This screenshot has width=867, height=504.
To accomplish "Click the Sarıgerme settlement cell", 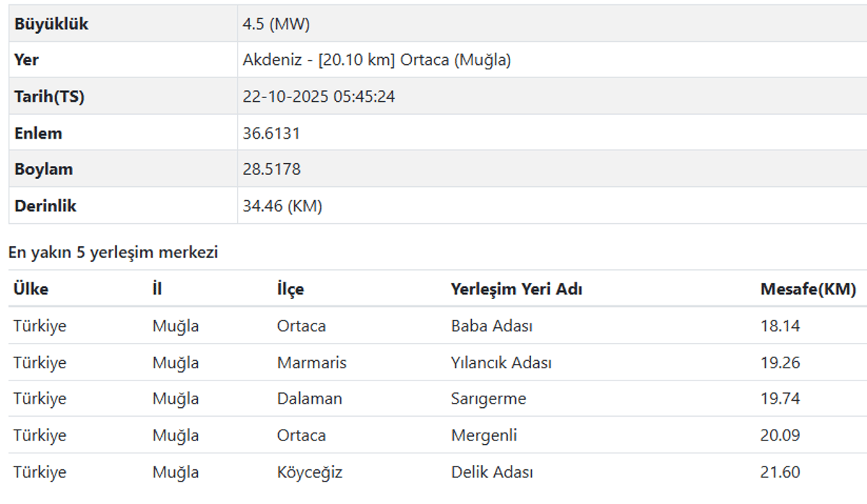I will click(x=488, y=399).
